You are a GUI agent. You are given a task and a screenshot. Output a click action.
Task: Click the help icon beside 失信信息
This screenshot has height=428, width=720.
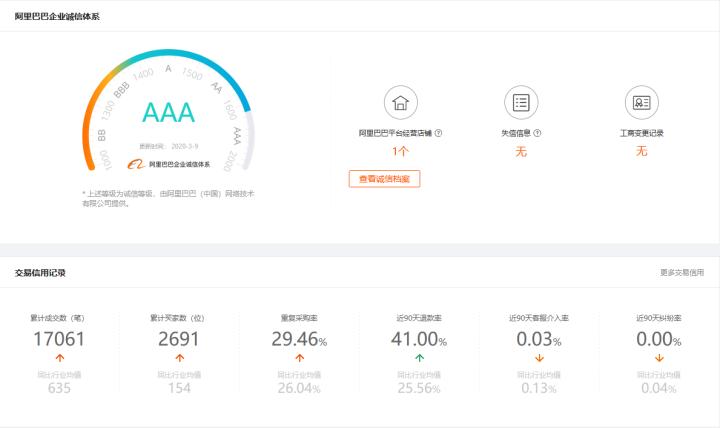[x=537, y=133]
